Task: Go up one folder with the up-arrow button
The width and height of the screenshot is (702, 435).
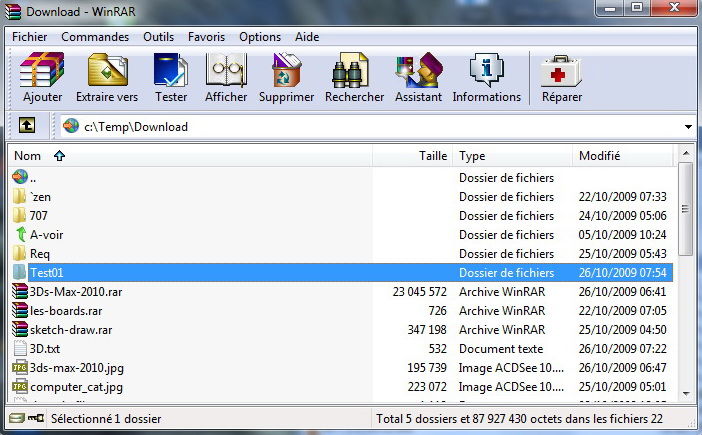Action: click(27, 125)
